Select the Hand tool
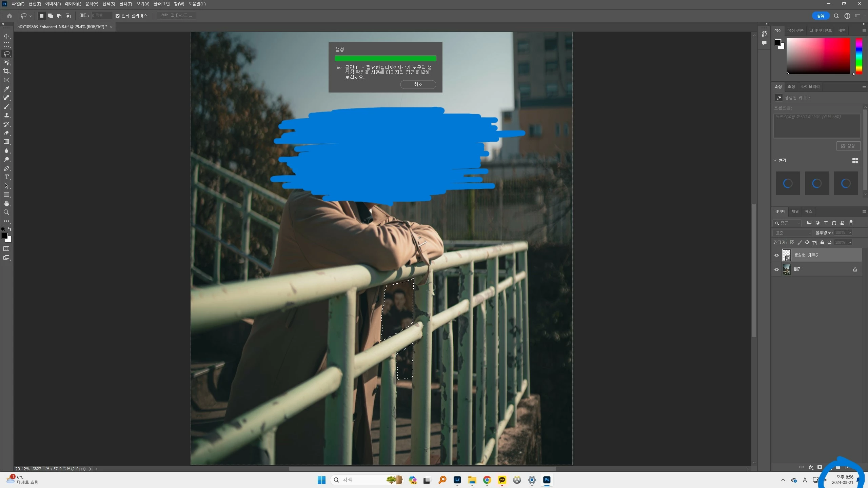This screenshot has width=868, height=488. (x=6, y=203)
